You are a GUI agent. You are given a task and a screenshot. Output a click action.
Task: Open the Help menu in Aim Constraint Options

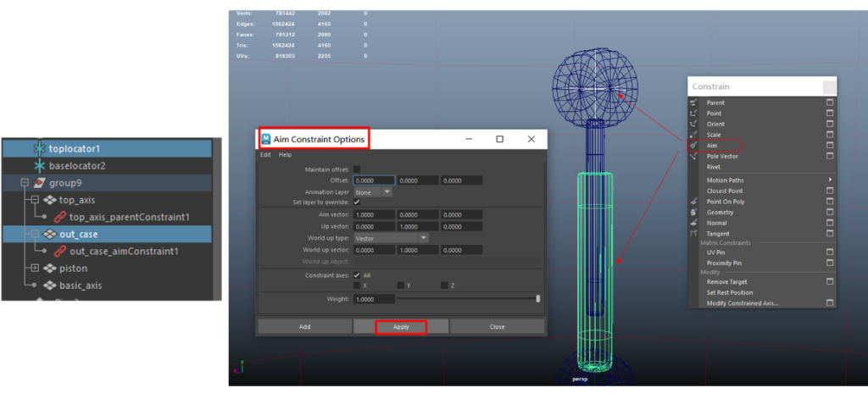(285, 155)
